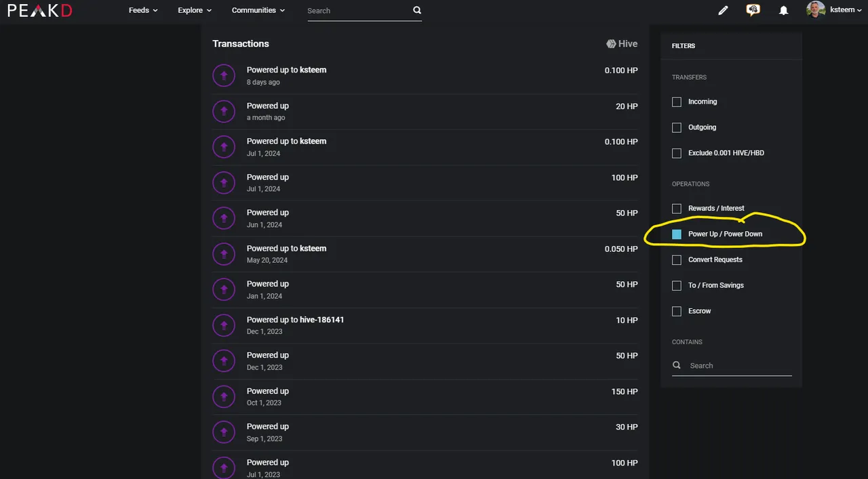Enable the Incoming transfers checkbox
The image size is (868, 479).
pos(677,102)
